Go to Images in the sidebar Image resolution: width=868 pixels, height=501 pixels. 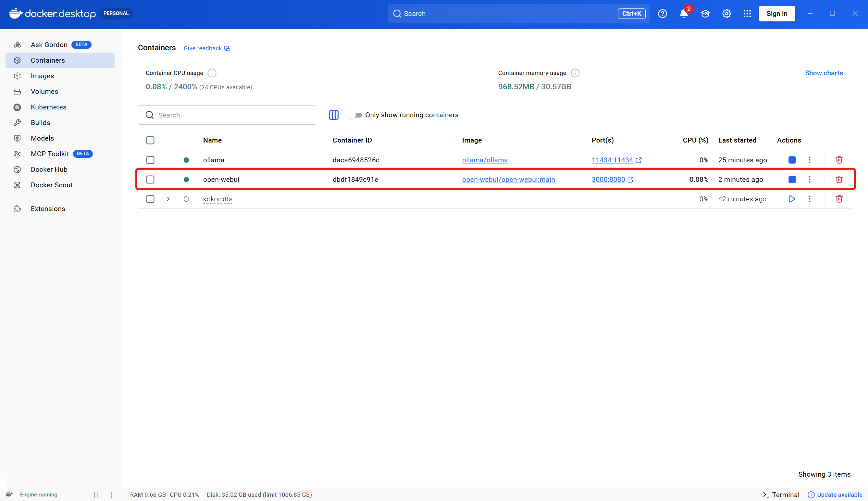[x=42, y=76]
